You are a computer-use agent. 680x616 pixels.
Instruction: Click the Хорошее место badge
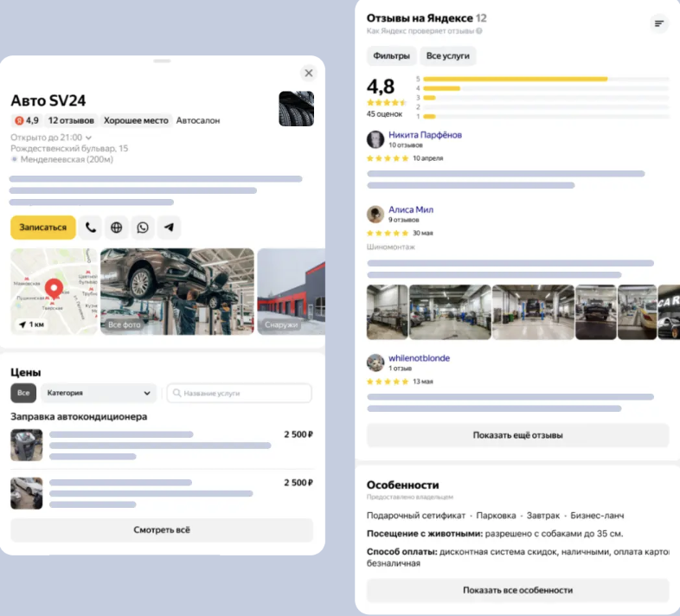point(136,120)
